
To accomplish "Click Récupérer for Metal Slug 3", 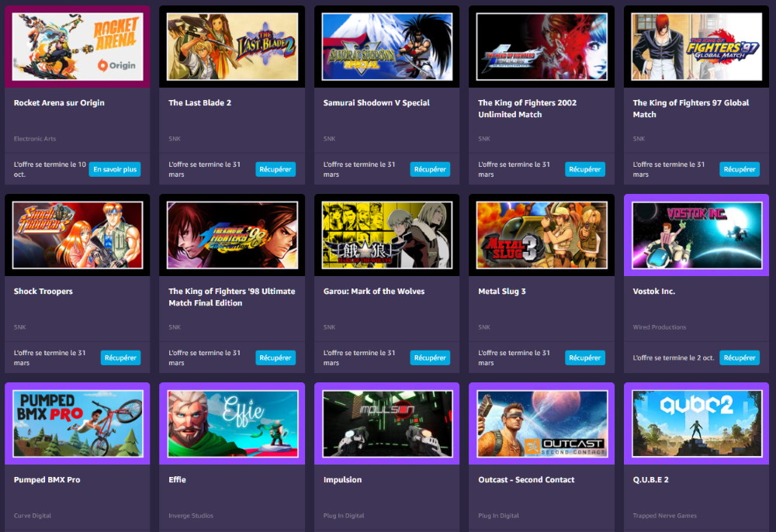I will tap(585, 358).
